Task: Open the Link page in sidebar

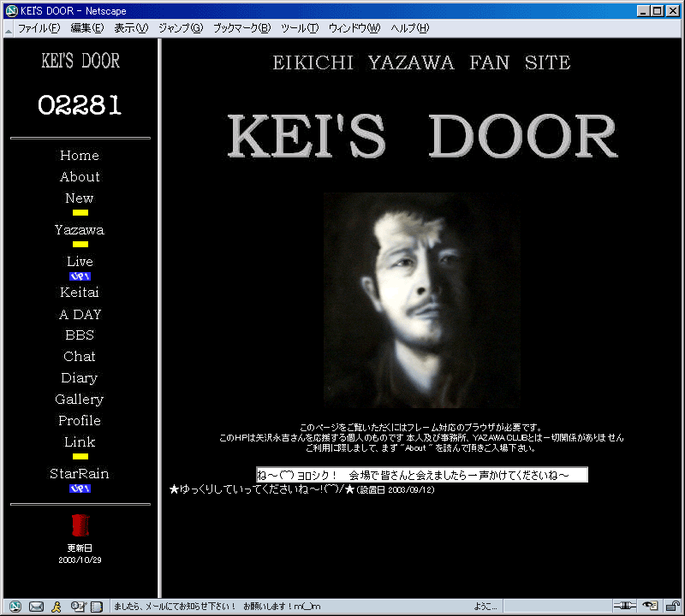Action: click(x=80, y=441)
